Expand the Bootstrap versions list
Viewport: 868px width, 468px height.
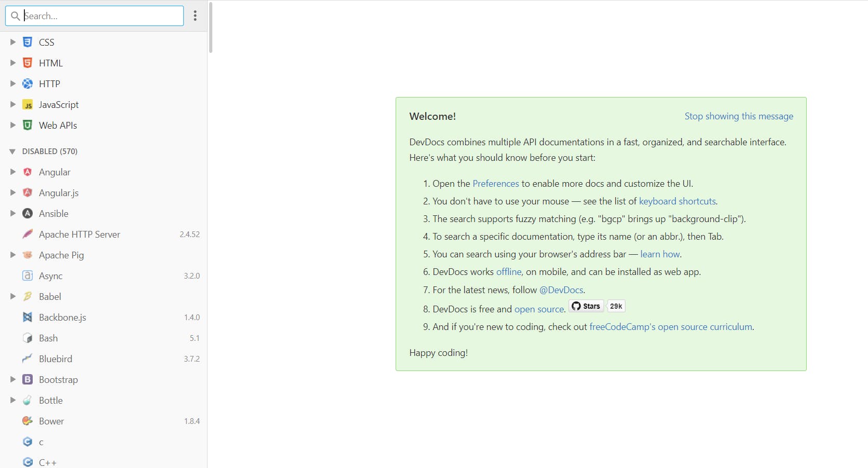pyautogui.click(x=13, y=379)
